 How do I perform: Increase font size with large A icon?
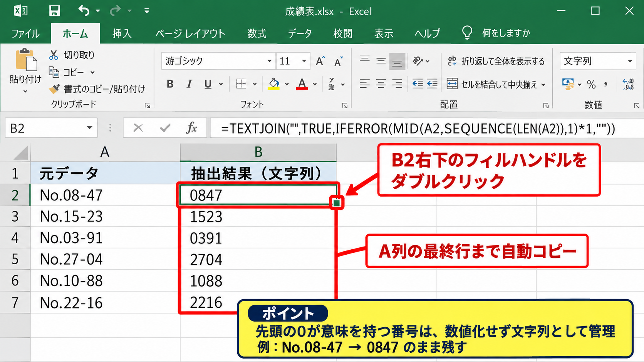[320, 61]
